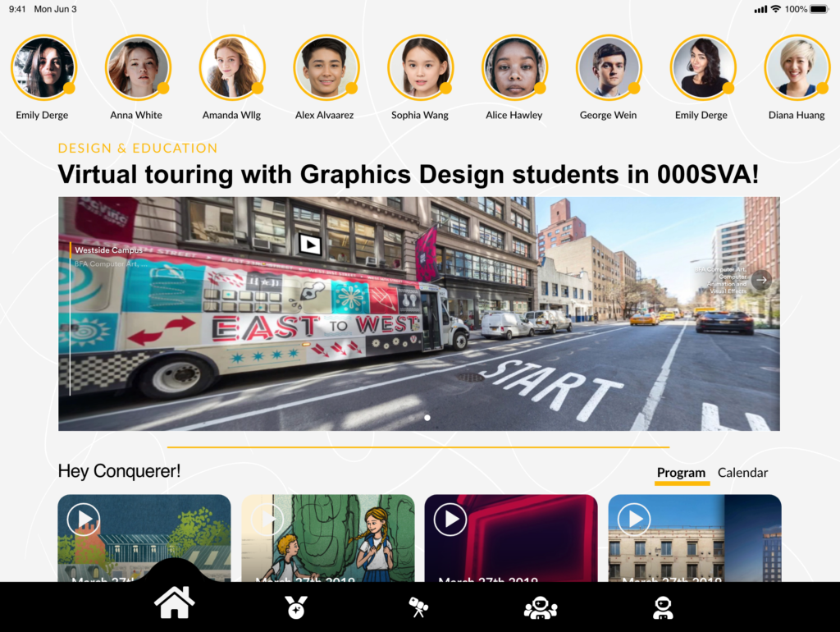Screen dimensions: 840x632
Task: Play the illustrated children program video
Action: tap(267, 520)
